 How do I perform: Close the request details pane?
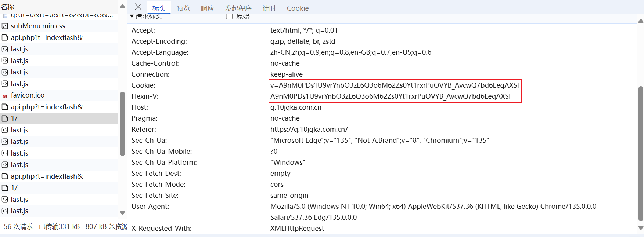138,7
